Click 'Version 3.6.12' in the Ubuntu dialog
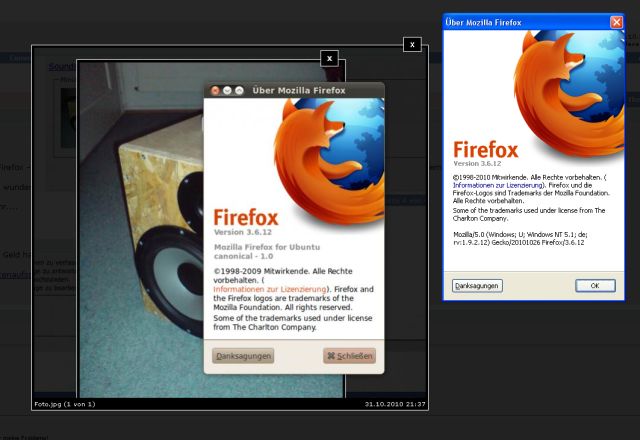This screenshot has height=440, width=640. click(243, 232)
